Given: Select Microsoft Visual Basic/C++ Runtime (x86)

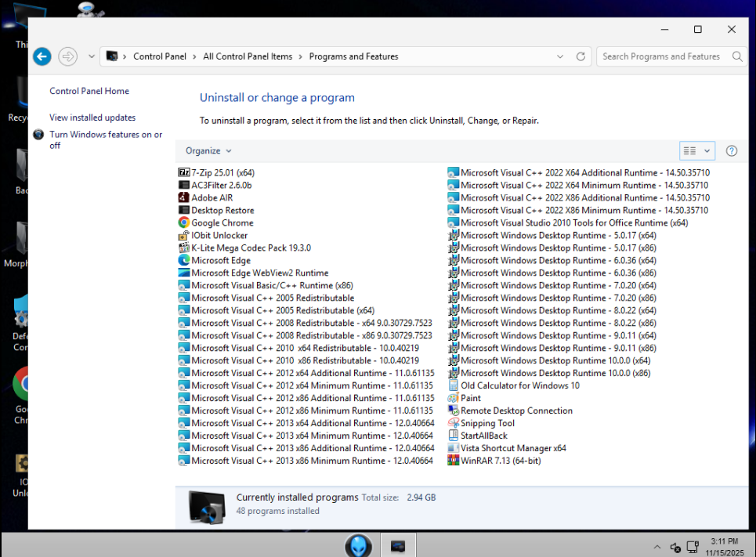Looking at the screenshot, I should point(272,285).
